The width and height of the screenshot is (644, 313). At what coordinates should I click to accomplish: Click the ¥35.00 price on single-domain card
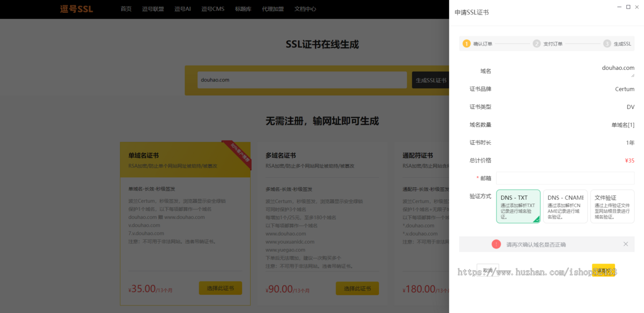point(142,289)
